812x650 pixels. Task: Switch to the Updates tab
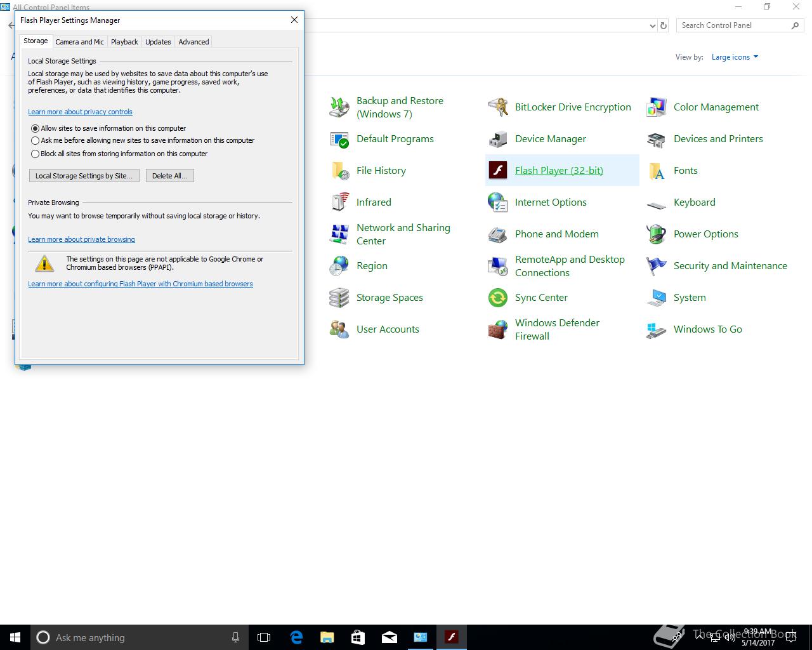pos(158,42)
